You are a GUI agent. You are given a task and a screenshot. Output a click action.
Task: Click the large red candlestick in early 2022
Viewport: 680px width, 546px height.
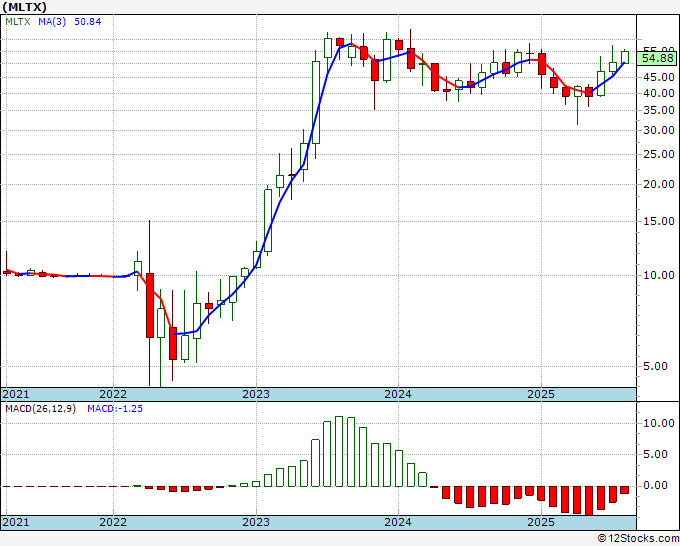tap(150, 305)
